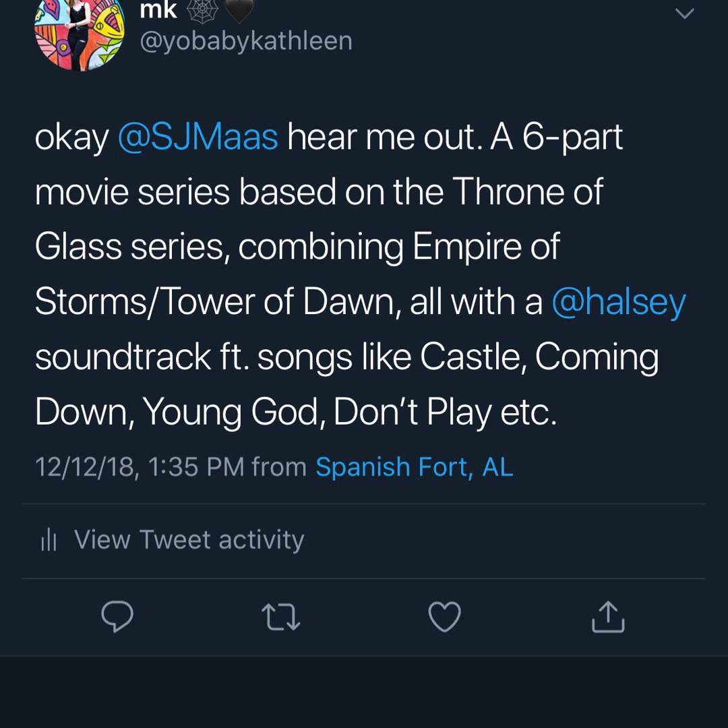Viewport: 728px width, 728px height.
Task: Like the tweet with the heart icon
Action: tap(445, 617)
